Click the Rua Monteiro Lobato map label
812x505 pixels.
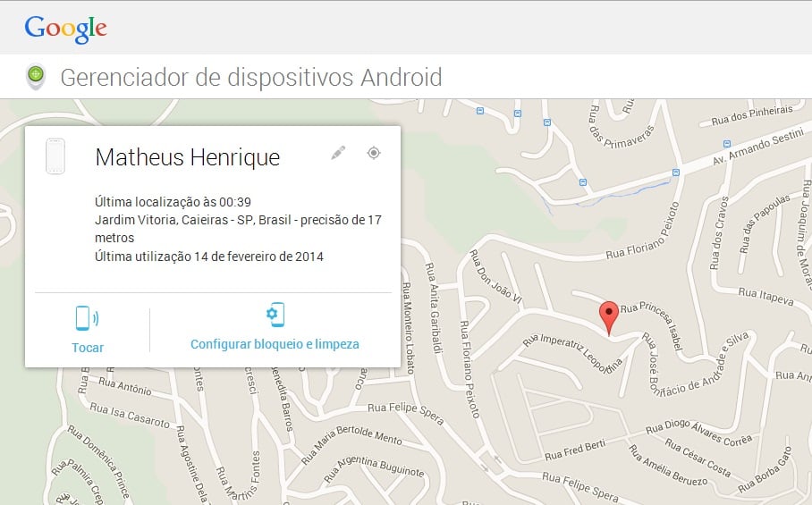[409, 328]
